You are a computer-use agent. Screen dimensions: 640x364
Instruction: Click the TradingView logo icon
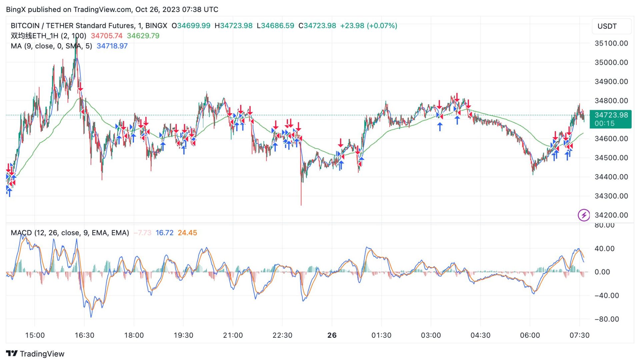click(x=12, y=353)
